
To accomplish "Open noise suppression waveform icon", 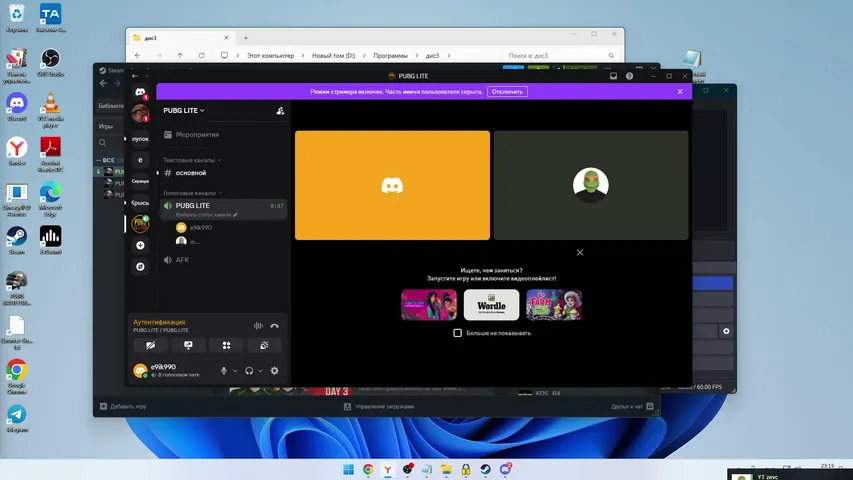I will click(258, 325).
